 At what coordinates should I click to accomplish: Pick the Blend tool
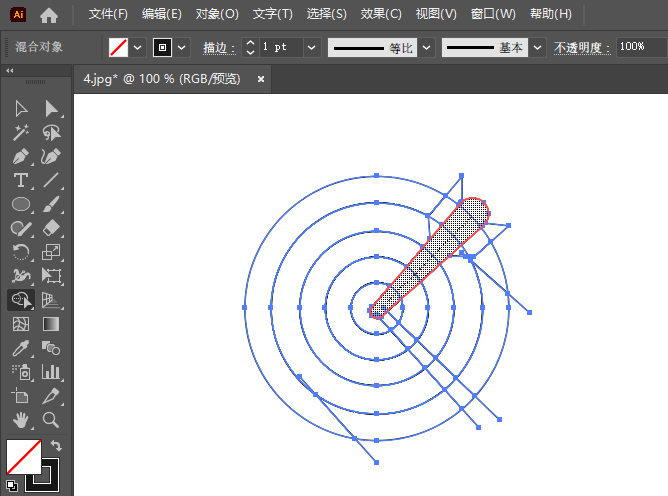pos(51,348)
